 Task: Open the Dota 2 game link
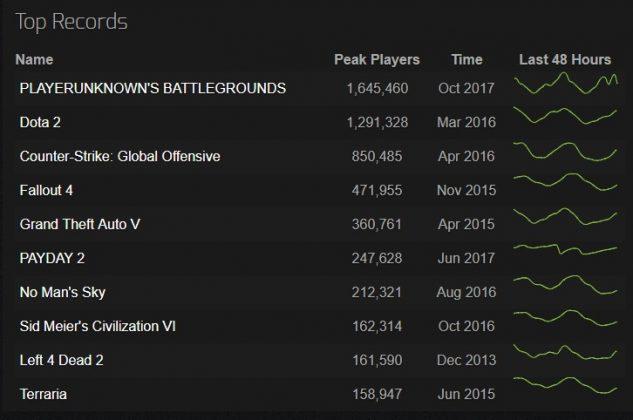click(40, 122)
